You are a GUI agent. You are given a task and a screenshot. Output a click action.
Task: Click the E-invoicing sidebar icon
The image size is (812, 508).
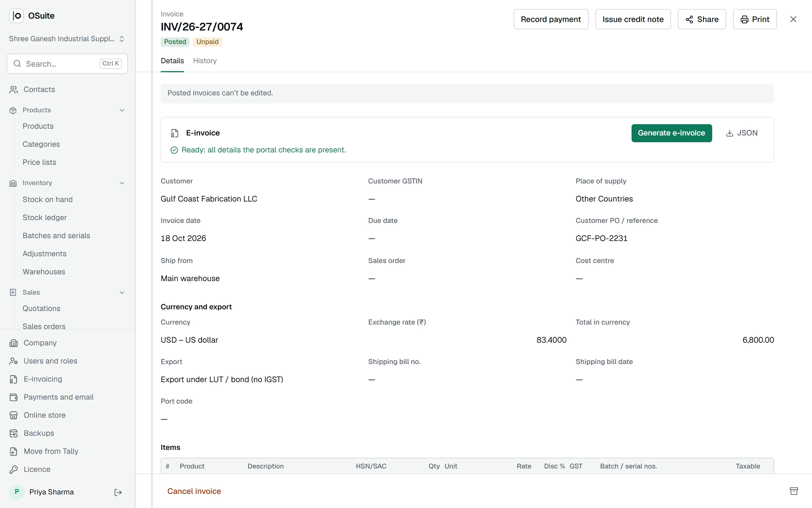click(x=14, y=379)
